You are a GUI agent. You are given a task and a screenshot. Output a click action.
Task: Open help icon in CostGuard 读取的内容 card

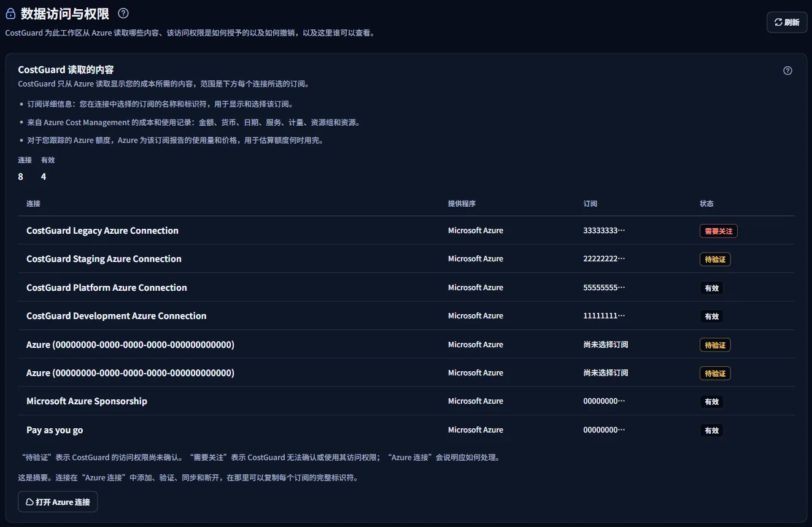788,71
